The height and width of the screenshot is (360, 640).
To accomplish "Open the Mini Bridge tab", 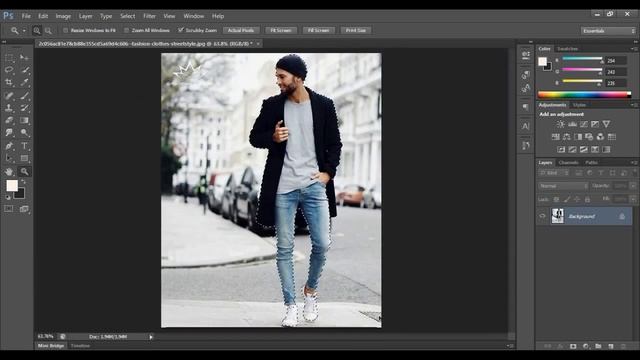I will [51, 346].
